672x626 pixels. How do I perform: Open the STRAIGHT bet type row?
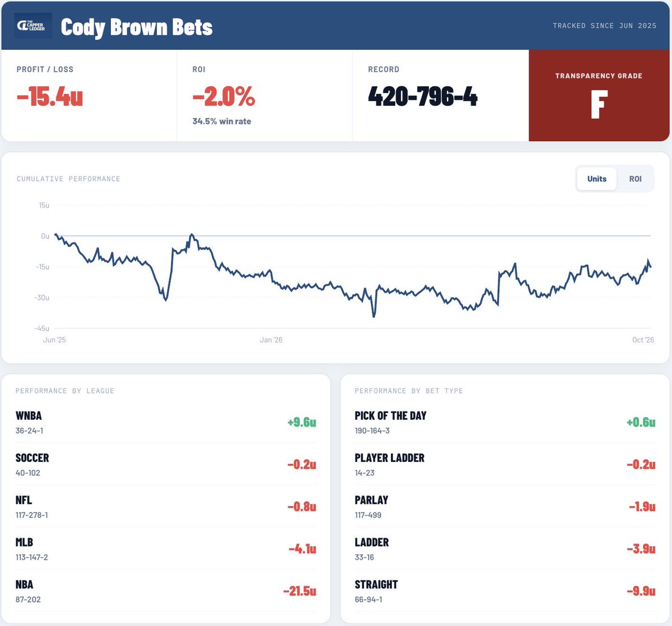coord(505,591)
